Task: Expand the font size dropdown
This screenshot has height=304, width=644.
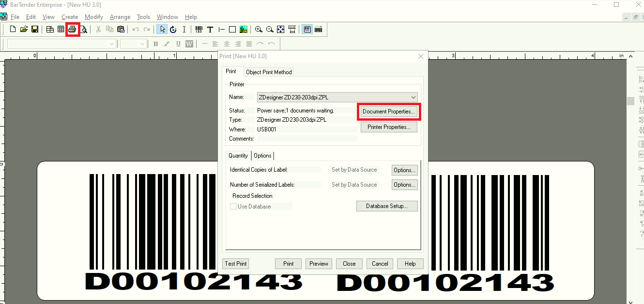Action: (142, 44)
